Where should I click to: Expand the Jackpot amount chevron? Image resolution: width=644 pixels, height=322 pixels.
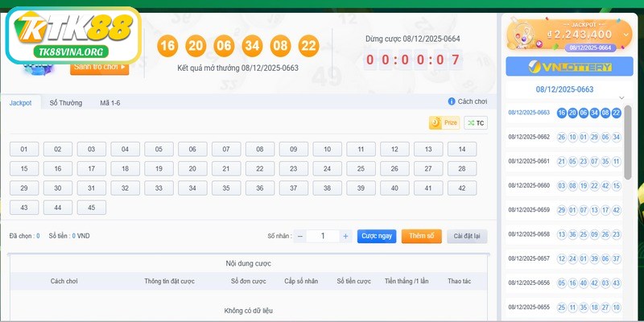click(x=626, y=35)
